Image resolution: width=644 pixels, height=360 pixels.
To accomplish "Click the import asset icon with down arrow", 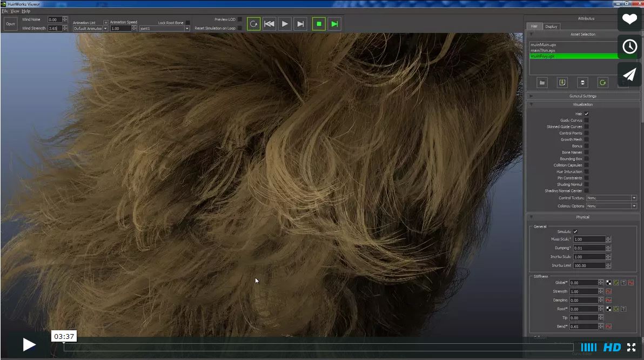I will (x=562, y=83).
